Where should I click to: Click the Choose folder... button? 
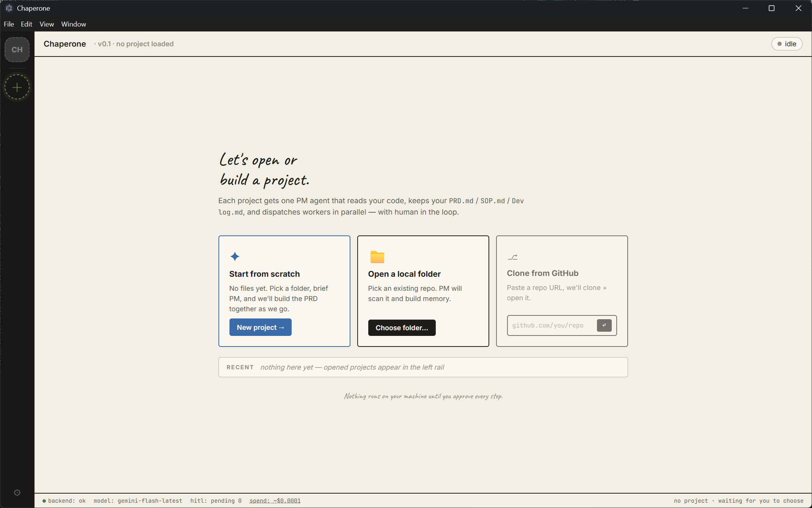[x=402, y=328]
